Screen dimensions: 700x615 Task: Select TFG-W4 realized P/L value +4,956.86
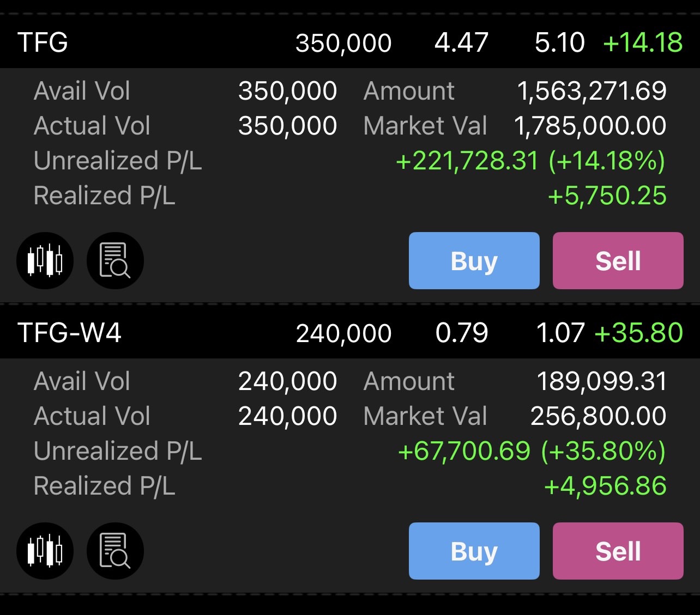tap(605, 486)
